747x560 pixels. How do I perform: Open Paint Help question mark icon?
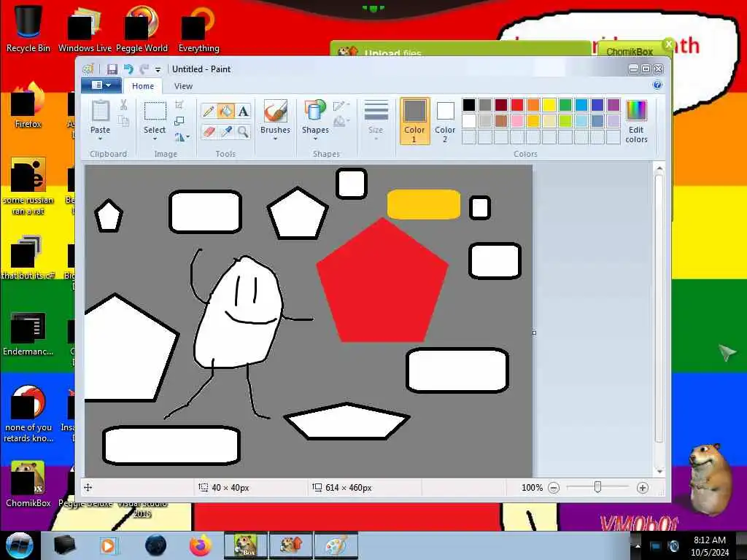657,85
